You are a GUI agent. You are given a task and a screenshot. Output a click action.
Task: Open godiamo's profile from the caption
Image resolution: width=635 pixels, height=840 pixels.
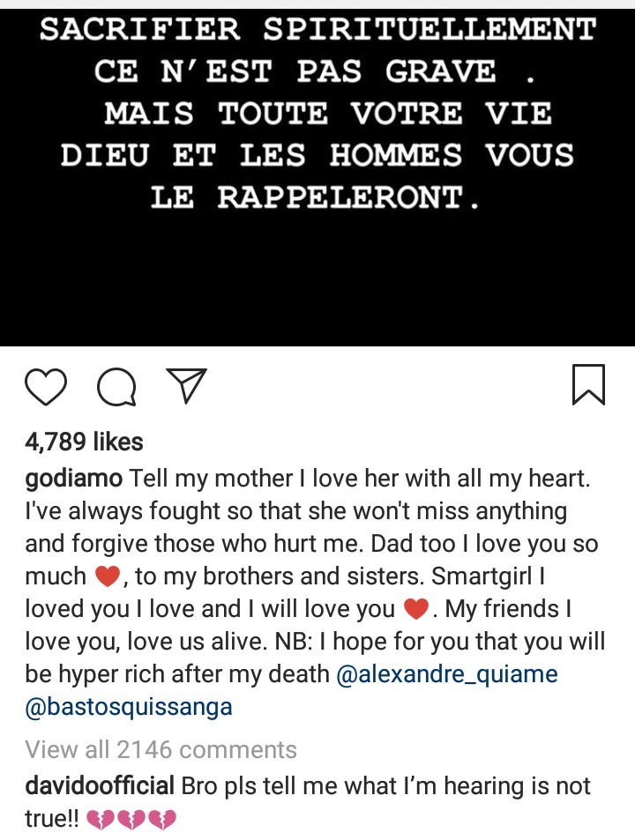click(x=73, y=479)
